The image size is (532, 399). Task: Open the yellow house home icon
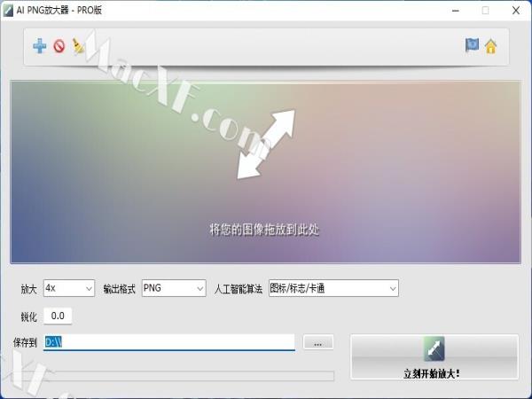coord(490,46)
